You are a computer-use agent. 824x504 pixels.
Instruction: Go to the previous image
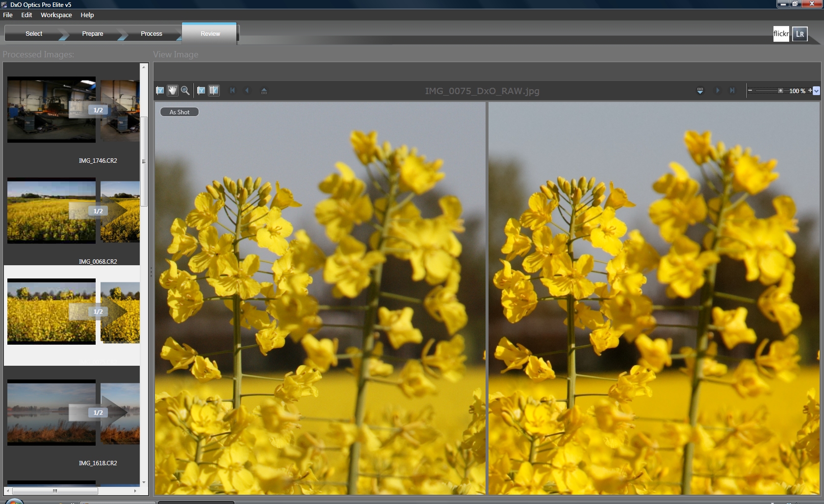(x=247, y=90)
